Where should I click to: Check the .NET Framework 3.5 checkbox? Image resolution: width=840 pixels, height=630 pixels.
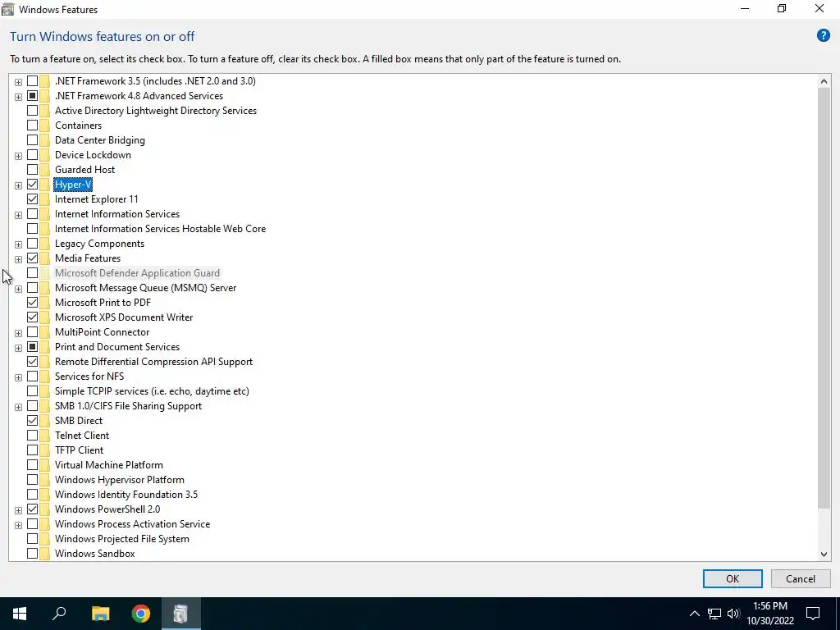tap(32, 81)
